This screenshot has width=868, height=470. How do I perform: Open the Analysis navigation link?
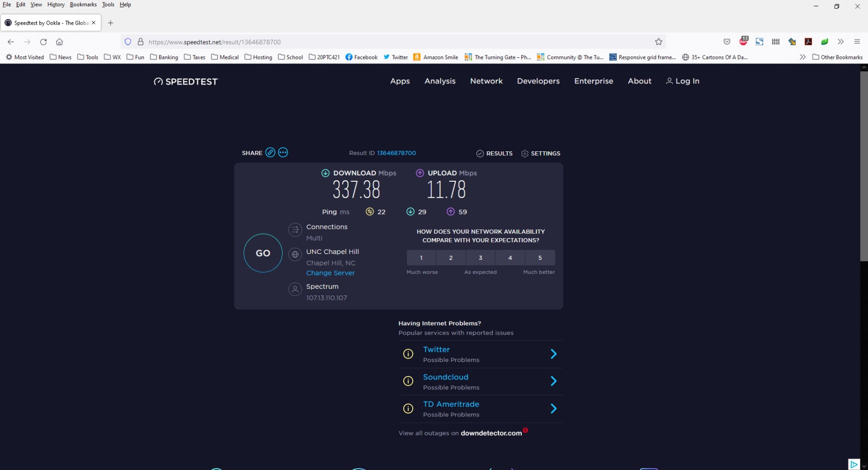pos(440,81)
